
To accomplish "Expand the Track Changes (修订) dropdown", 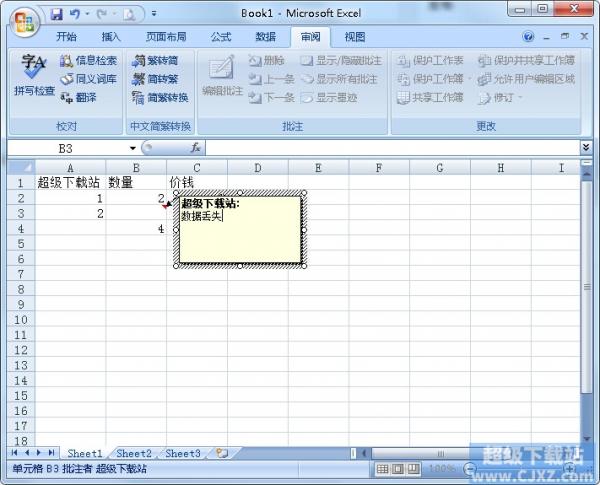I will click(500, 97).
